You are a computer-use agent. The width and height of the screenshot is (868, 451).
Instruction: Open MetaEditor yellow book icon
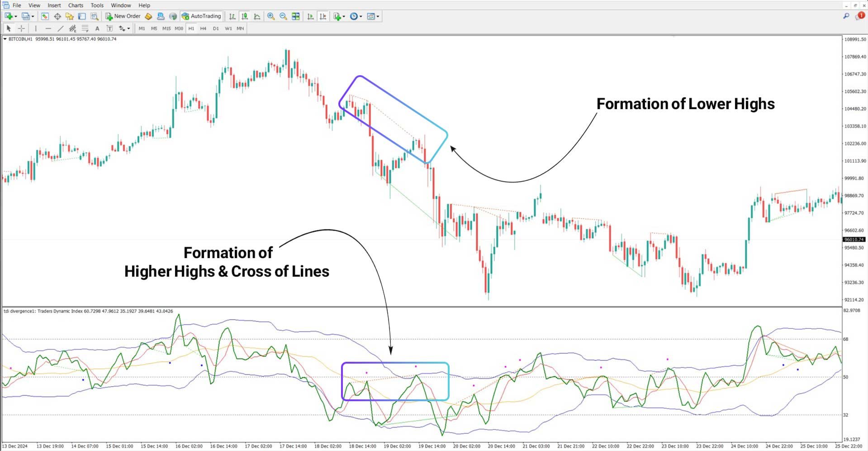point(148,16)
